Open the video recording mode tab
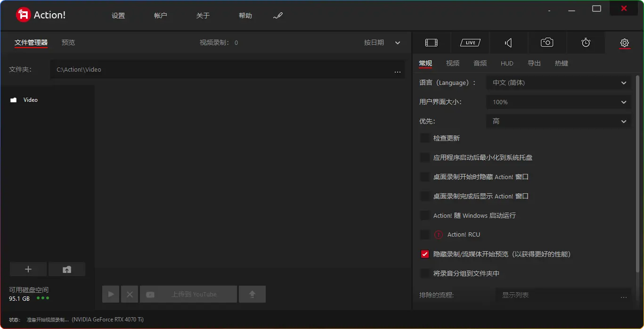Image resolution: width=644 pixels, height=329 pixels. pyautogui.click(x=431, y=43)
